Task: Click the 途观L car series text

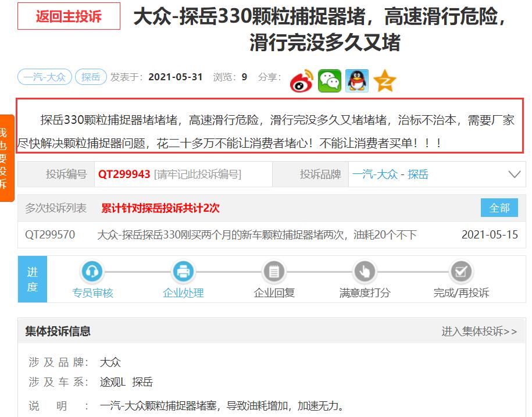Action: point(113,382)
